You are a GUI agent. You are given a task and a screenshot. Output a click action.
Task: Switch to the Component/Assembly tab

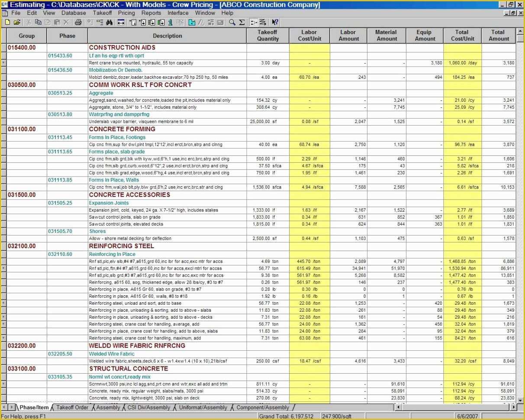(263, 407)
